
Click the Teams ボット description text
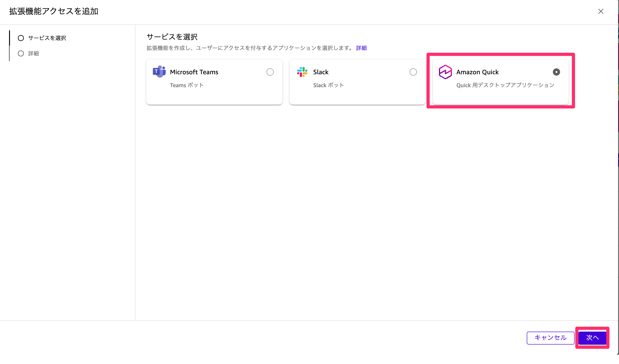coord(187,85)
